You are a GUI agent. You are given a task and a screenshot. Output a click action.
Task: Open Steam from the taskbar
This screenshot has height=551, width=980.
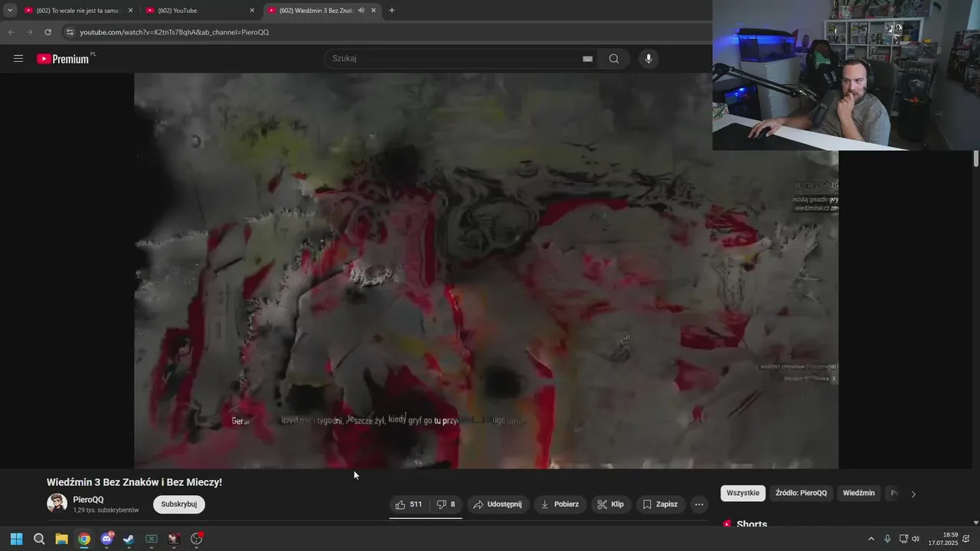(x=129, y=539)
